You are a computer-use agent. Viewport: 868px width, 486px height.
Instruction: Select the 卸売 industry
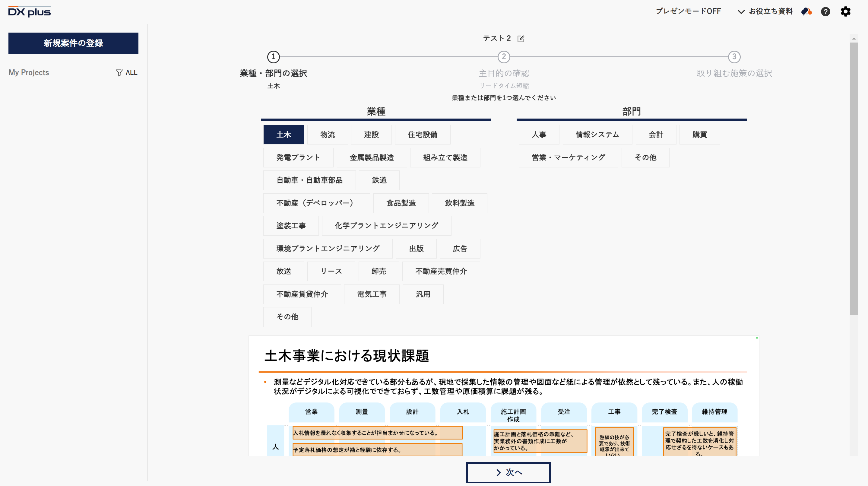(x=379, y=271)
